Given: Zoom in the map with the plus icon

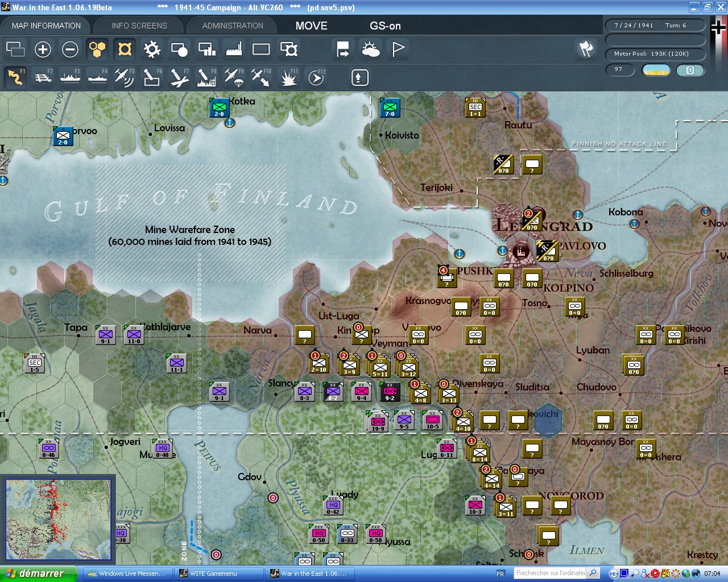Looking at the screenshot, I should tap(43, 49).
